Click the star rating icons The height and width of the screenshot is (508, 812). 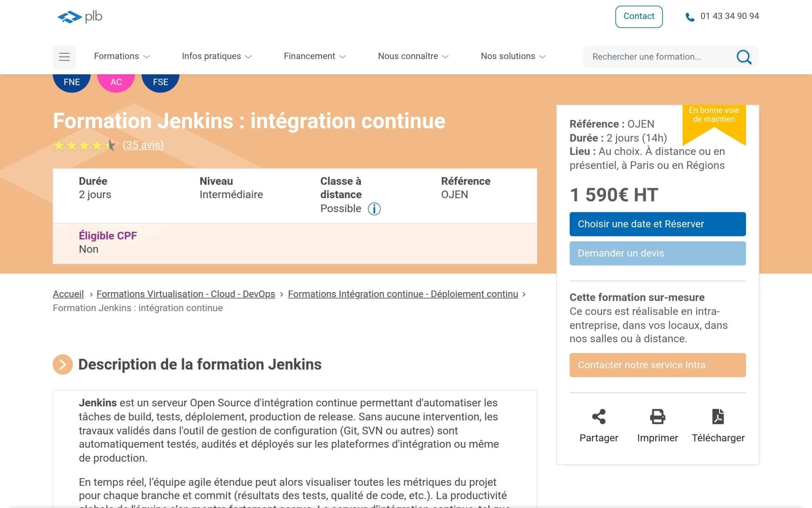tap(84, 145)
